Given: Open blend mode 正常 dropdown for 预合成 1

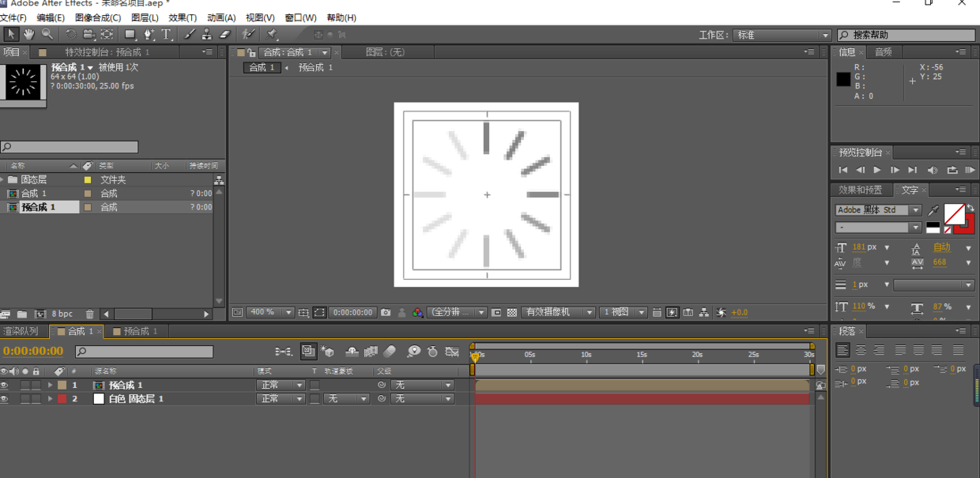Looking at the screenshot, I should (281, 386).
